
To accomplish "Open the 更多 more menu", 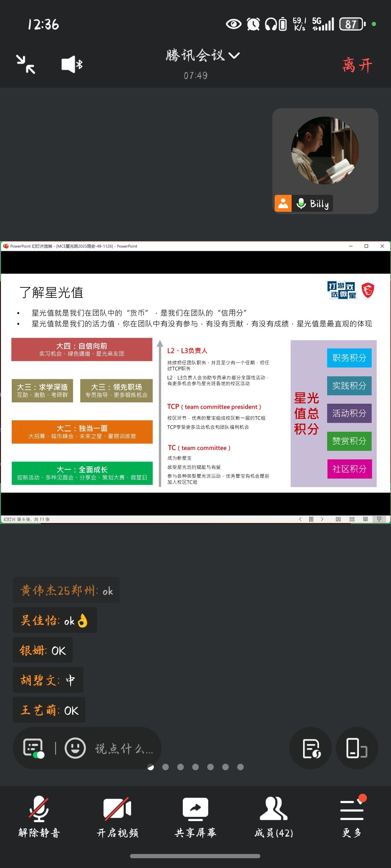I will click(x=352, y=817).
